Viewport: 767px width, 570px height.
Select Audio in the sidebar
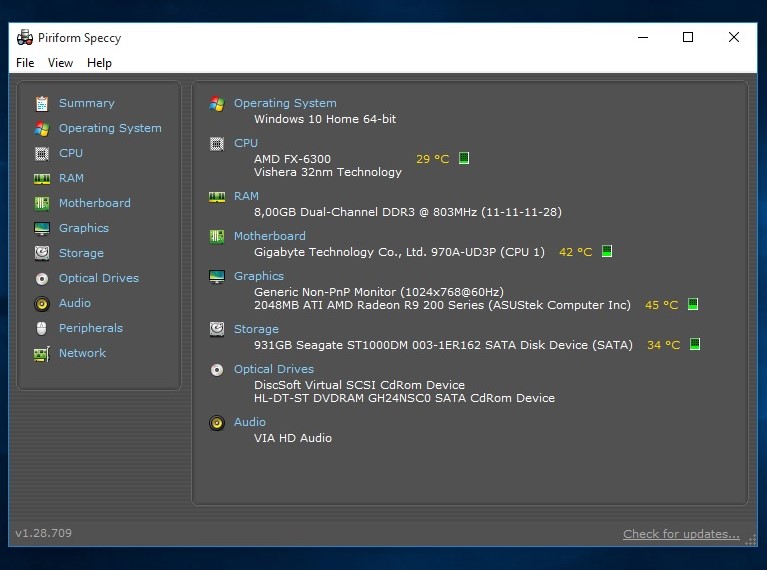(x=75, y=303)
